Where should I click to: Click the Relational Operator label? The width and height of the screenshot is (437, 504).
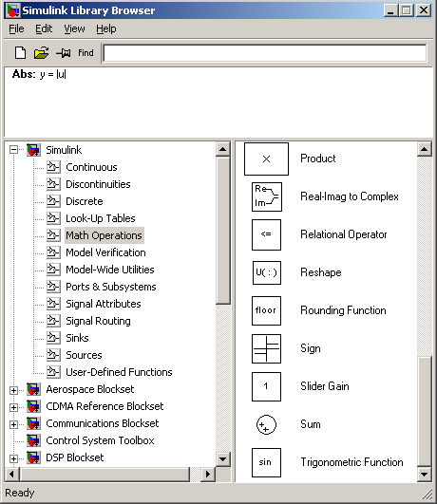coord(344,234)
